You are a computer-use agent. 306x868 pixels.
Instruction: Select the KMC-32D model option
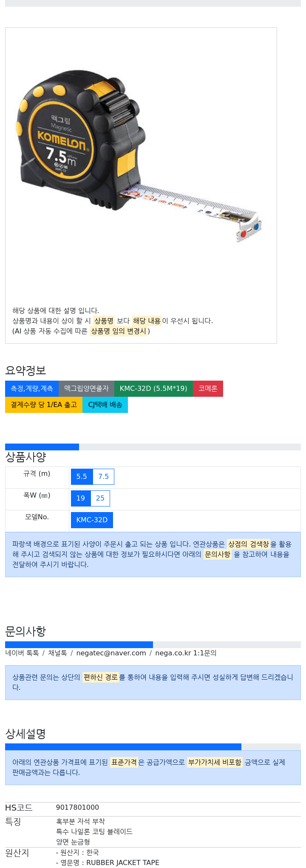coord(92,520)
